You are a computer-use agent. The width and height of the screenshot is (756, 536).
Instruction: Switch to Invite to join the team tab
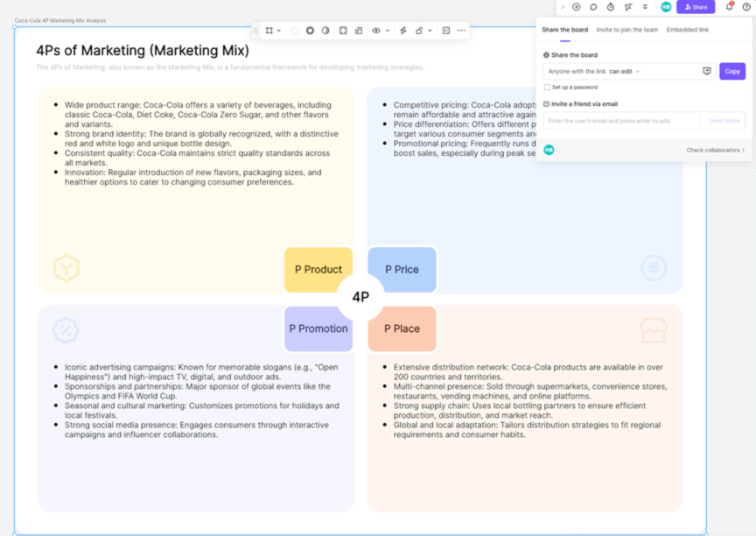coord(626,30)
